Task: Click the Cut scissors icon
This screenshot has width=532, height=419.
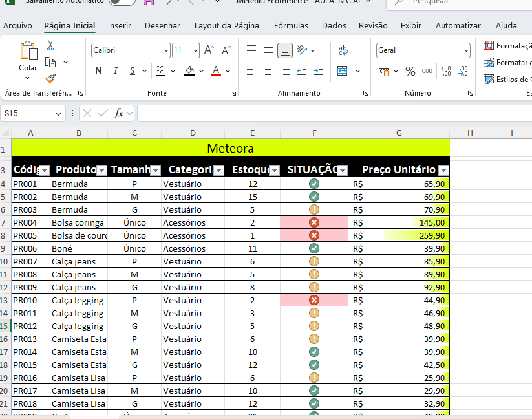Action: [x=50, y=45]
